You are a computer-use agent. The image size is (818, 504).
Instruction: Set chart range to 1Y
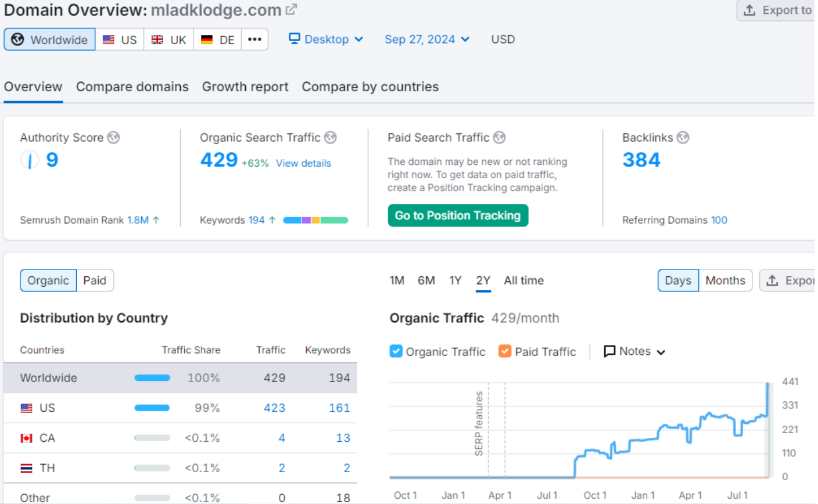tap(455, 280)
